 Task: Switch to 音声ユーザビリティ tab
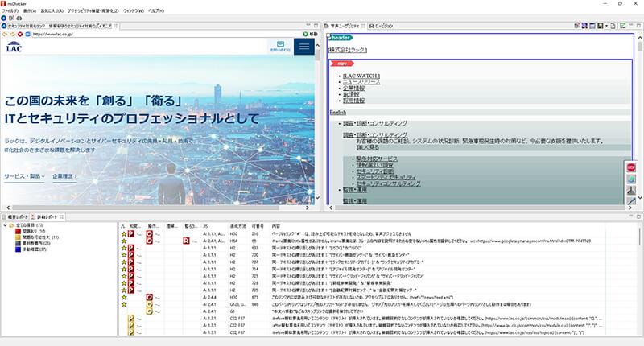click(345, 26)
